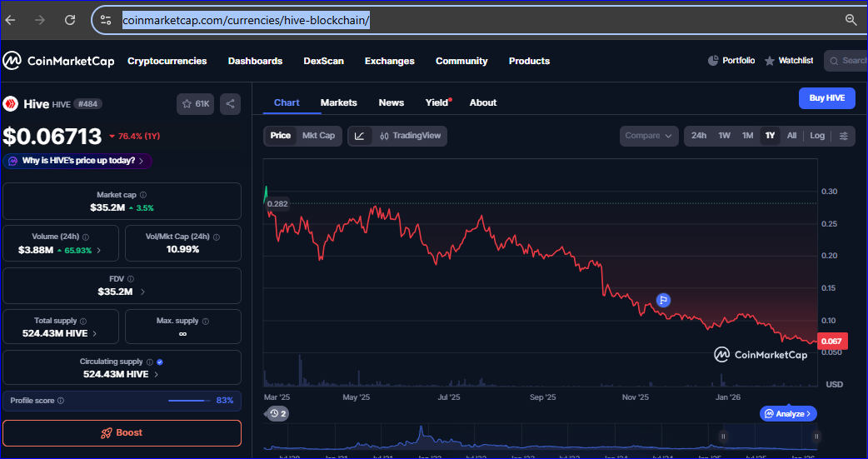Open TradingView candlestick chart

411,136
